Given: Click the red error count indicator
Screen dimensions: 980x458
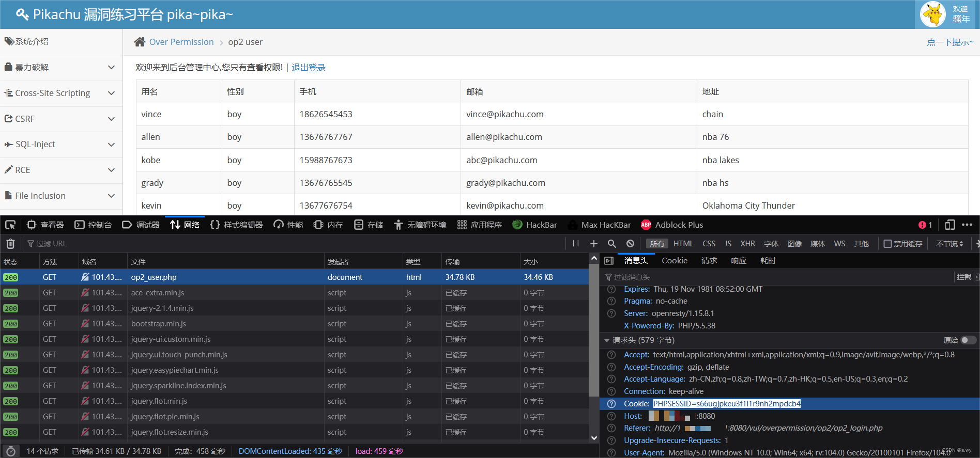Looking at the screenshot, I should 925,225.
